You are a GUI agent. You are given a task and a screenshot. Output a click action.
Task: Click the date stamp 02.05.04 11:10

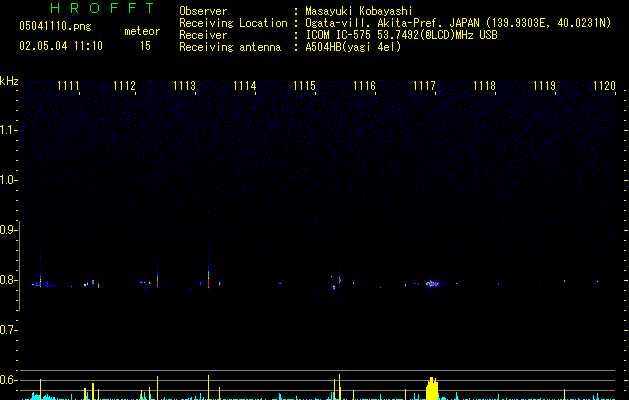[61, 46]
